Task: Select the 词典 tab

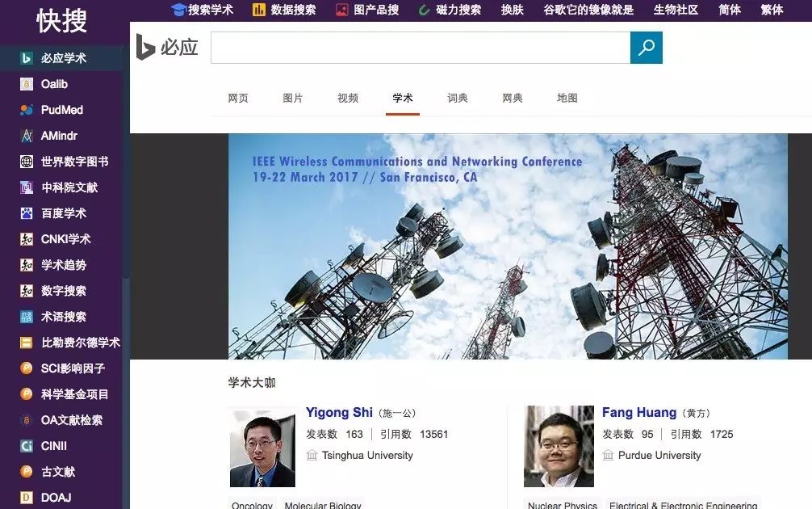Action: 458,97
